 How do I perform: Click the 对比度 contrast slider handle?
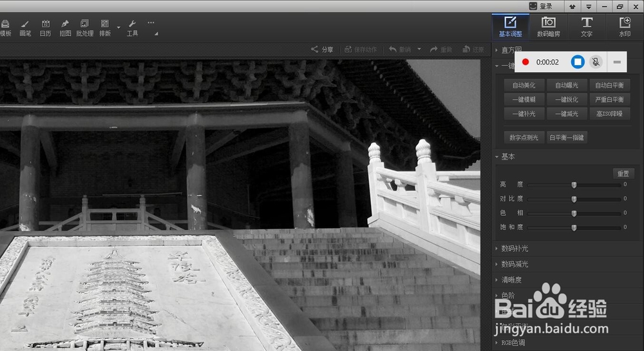(x=574, y=199)
